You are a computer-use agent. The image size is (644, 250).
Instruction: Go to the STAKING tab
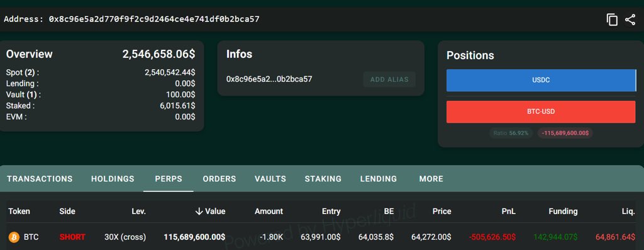323,179
